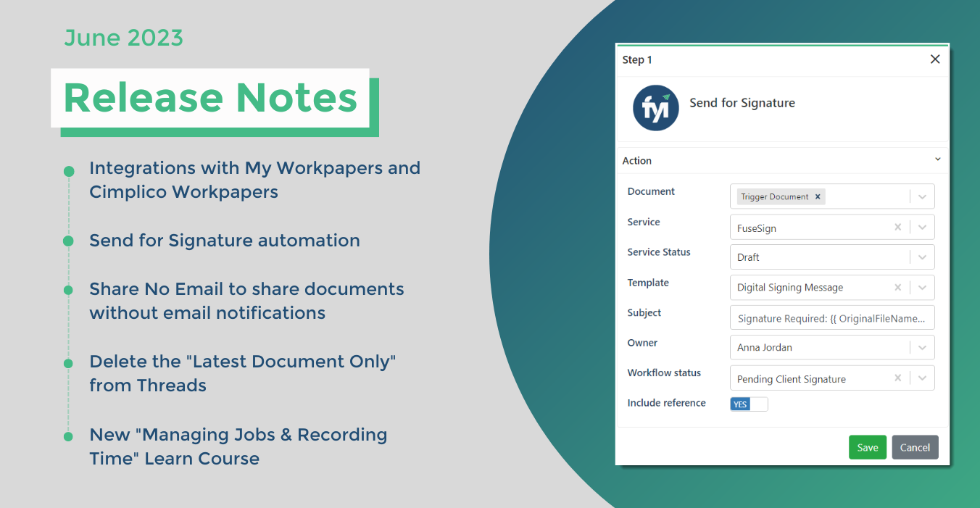Clear the FuseSign service selection
The image size is (980, 508).
pos(897,226)
